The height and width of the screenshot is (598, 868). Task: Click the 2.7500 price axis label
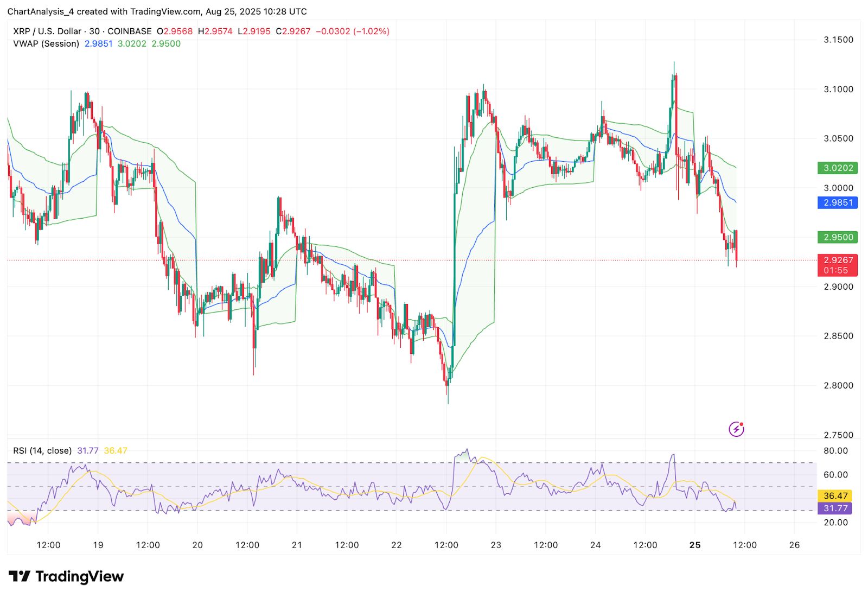838,435
